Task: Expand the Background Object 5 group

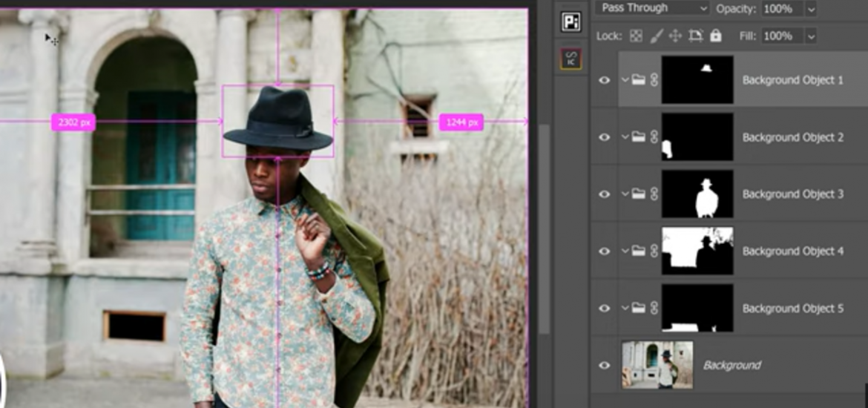Action: click(625, 308)
